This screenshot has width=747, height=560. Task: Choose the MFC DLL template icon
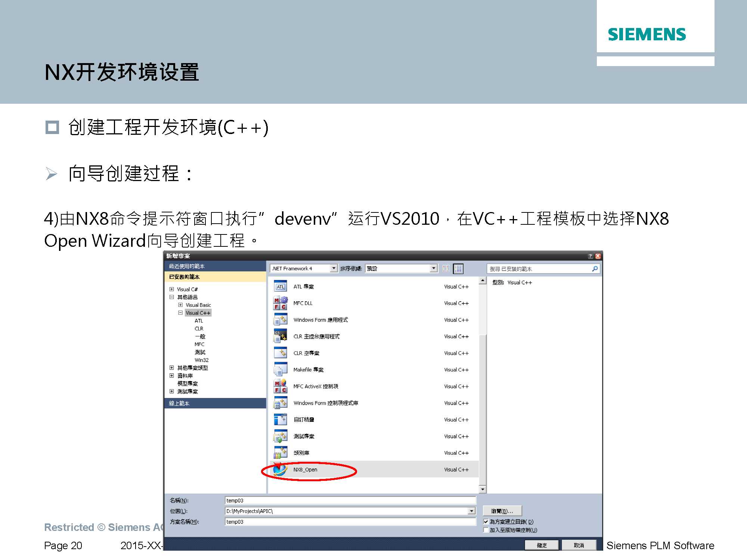[280, 303]
